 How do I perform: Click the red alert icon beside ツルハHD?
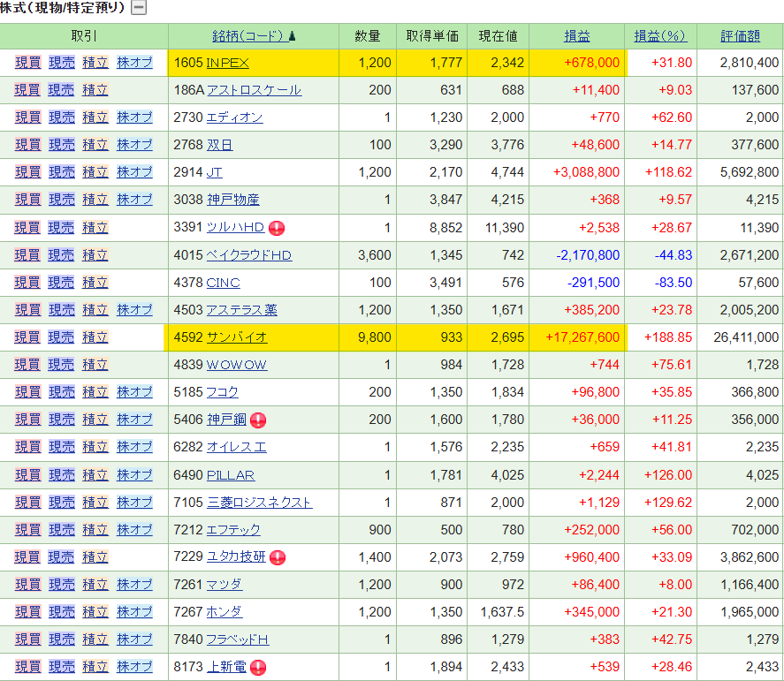coord(277,229)
